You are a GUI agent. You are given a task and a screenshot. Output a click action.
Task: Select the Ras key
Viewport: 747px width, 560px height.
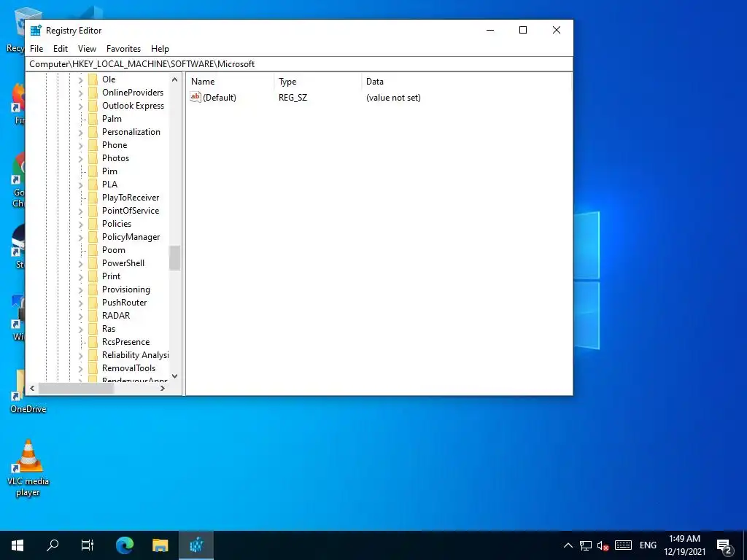[x=109, y=329]
